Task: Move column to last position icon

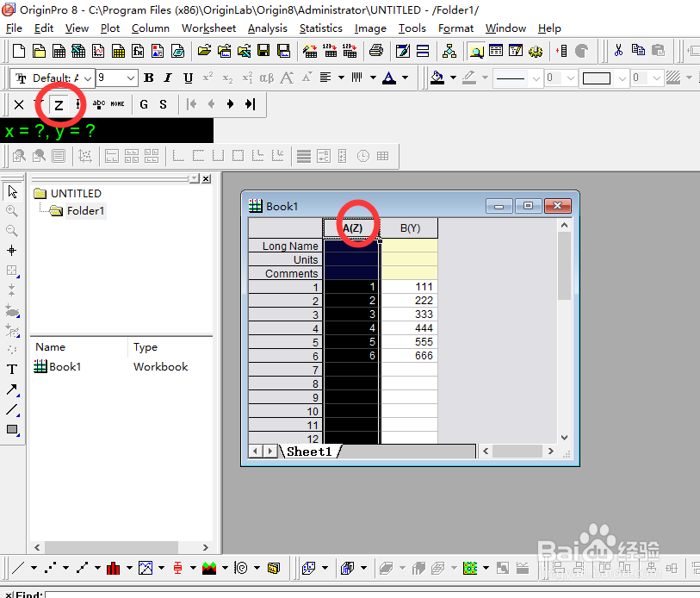Action: 250,104
